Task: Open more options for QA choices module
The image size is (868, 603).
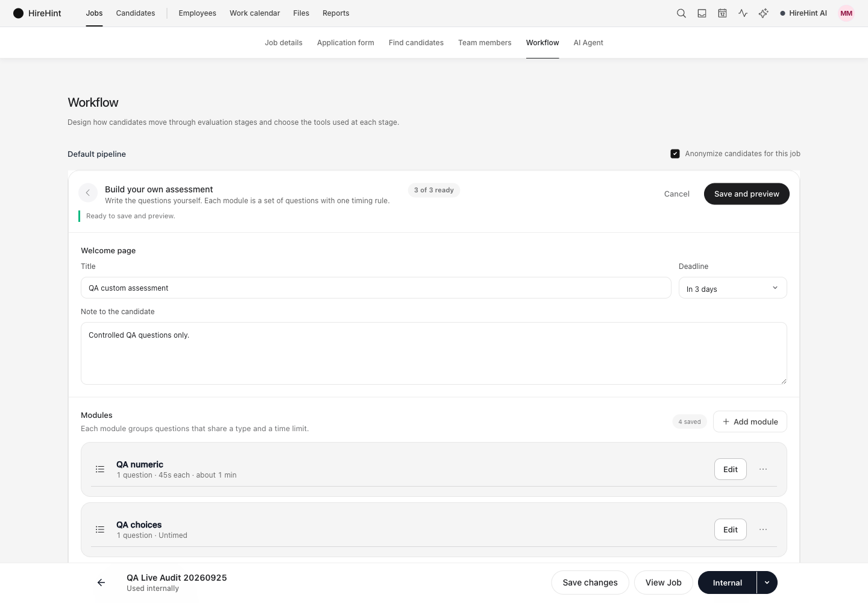Action: coord(763,529)
